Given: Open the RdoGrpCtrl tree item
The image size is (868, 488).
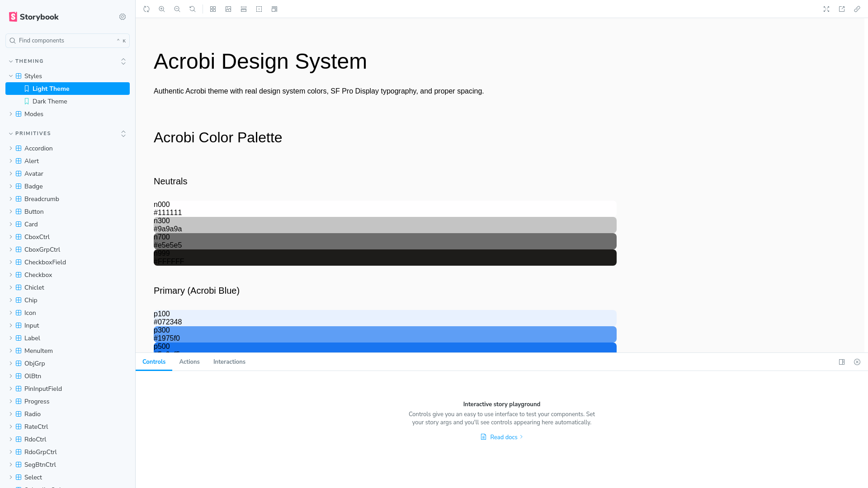Looking at the screenshot, I should (67, 452).
